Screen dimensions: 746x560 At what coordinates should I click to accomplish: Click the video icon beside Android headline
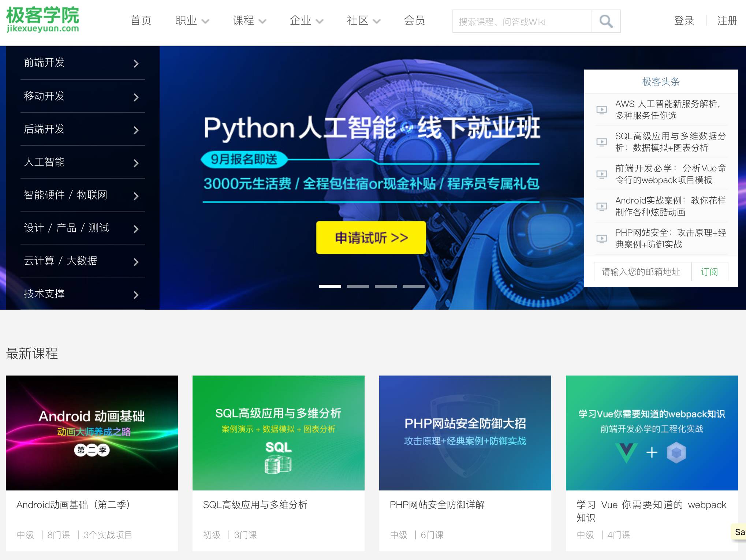click(x=601, y=206)
